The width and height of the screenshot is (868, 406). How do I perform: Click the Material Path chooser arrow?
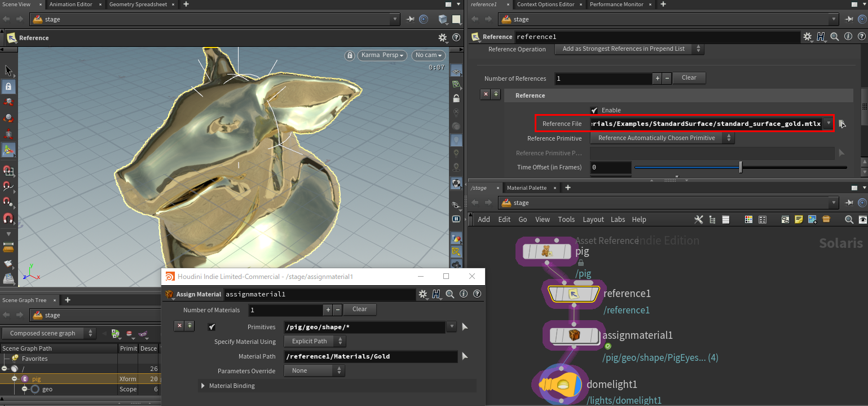465,356
